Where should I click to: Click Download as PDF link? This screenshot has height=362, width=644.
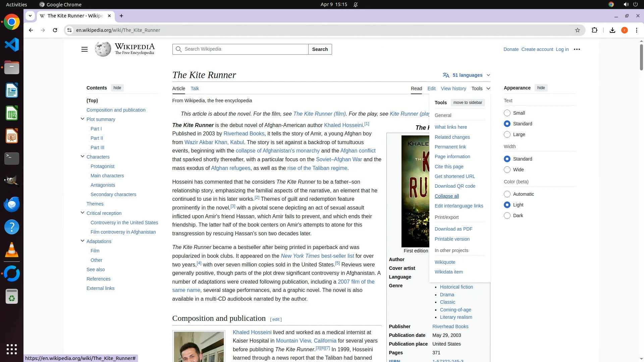pyautogui.click(x=453, y=229)
